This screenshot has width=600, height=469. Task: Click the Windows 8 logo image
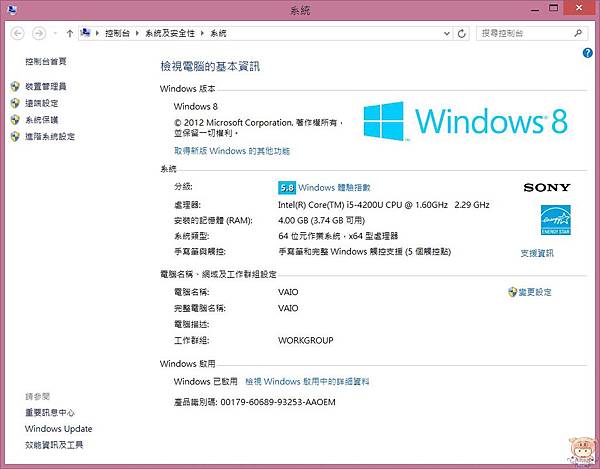[x=465, y=121]
